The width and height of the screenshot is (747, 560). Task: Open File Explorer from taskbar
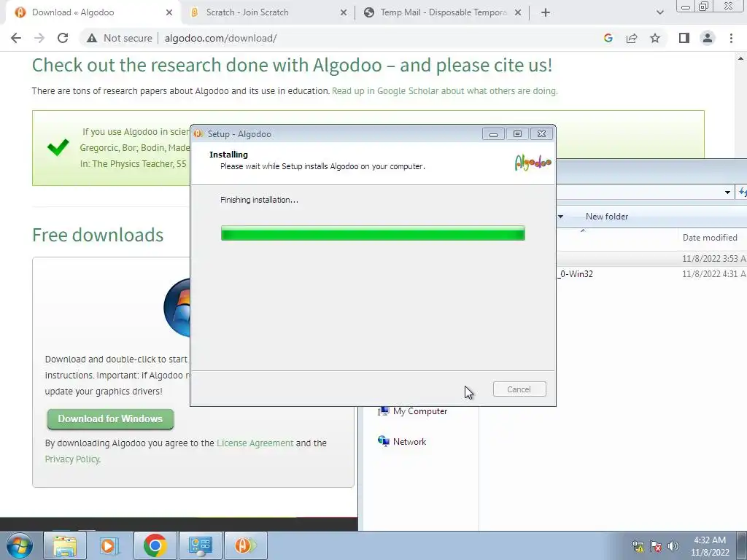(65, 545)
